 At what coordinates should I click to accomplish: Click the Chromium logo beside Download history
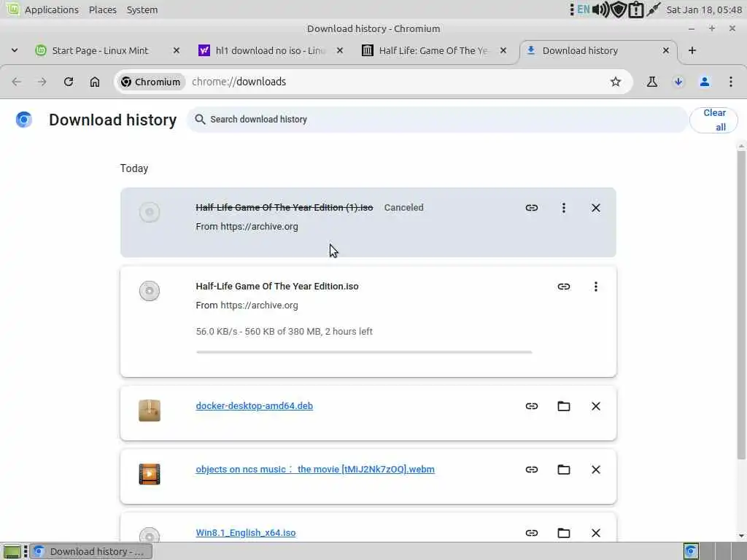(x=24, y=120)
